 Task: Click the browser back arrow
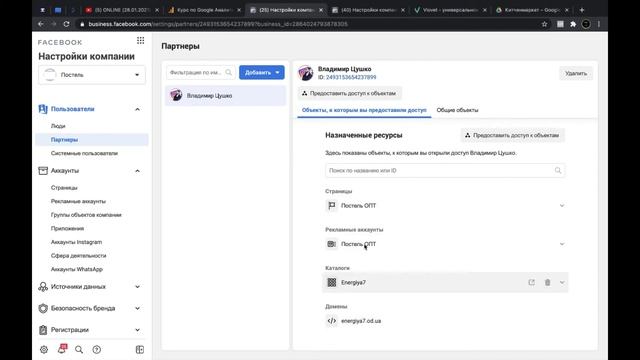tap(41, 24)
